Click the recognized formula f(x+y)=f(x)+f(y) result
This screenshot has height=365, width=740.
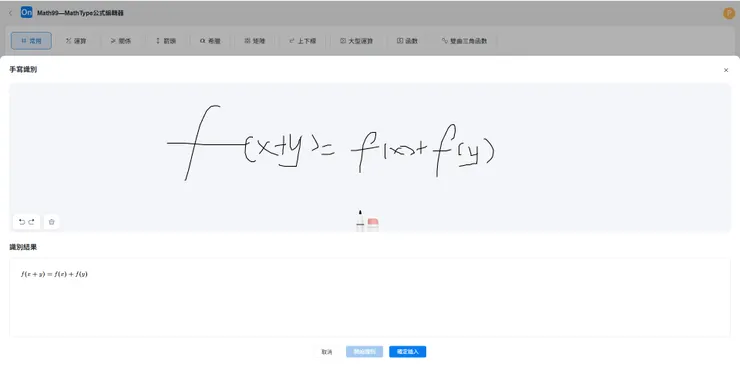click(x=54, y=274)
